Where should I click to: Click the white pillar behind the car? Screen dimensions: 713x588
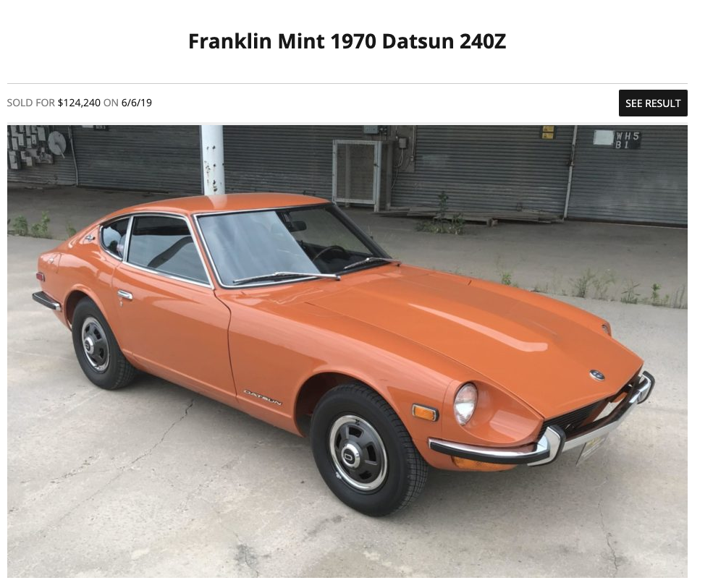(213, 160)
